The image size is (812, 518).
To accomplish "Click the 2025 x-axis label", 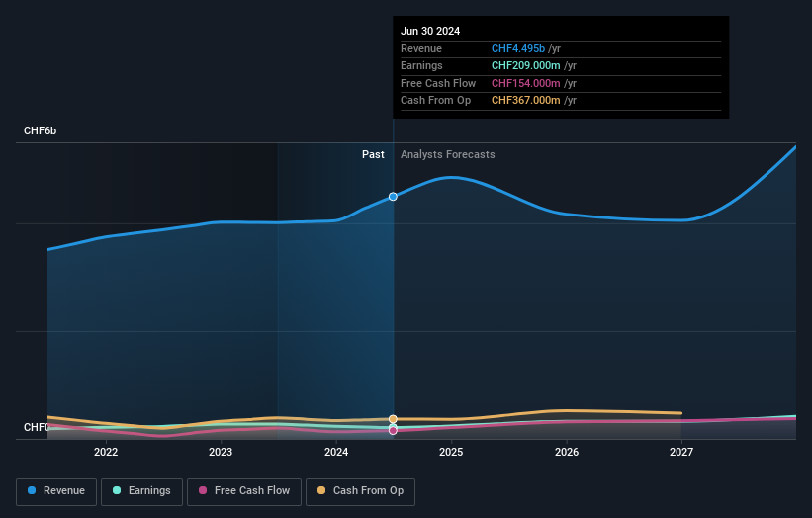I will [451, 453].
